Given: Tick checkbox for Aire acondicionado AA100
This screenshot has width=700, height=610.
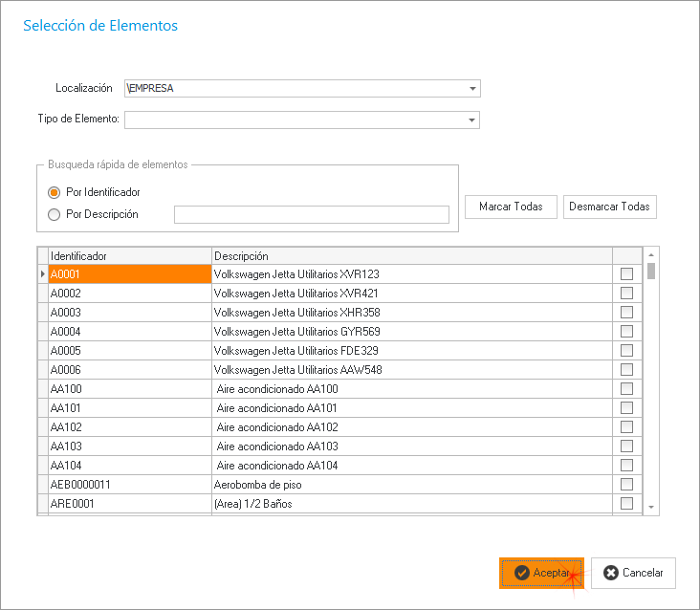Looking at the screenshot, I should (x=626, y=389).
